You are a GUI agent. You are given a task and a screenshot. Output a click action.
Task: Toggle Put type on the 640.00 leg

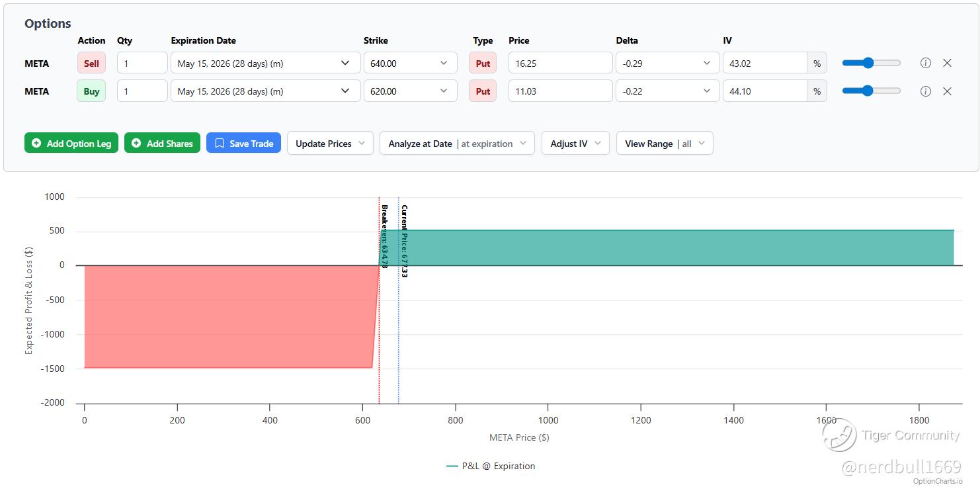(483, 64)
